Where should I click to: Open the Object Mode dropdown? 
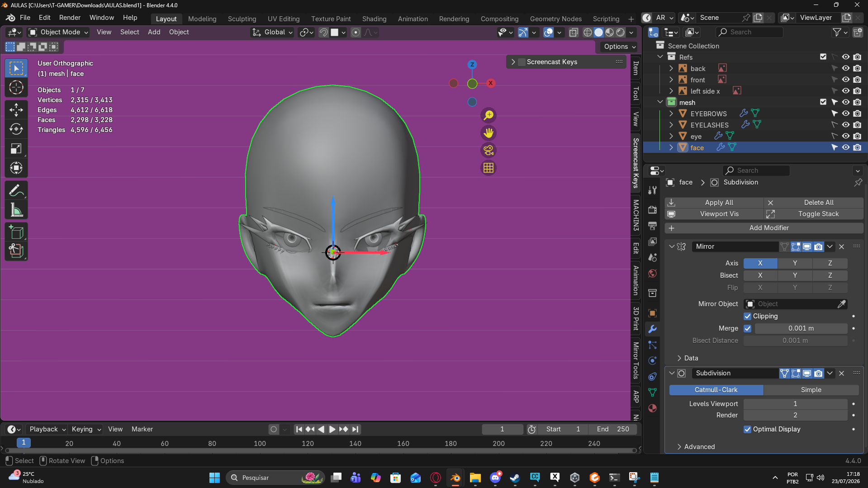coord(58,32)
